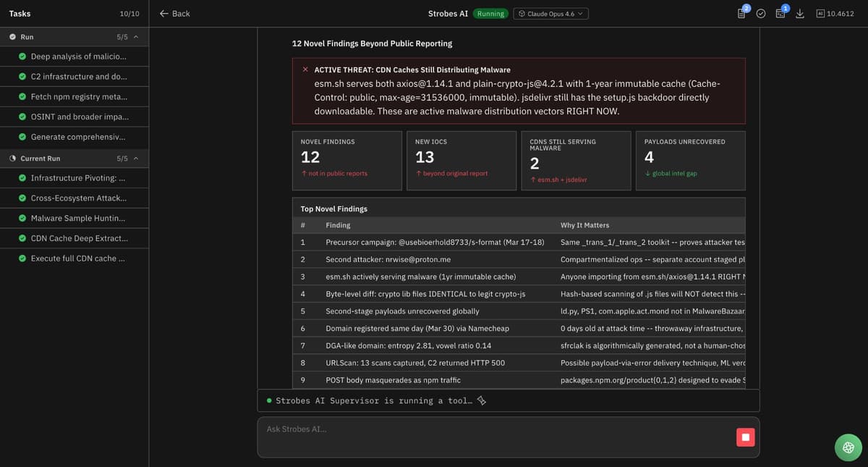Select the CDN Cache Deep Extract task
This screenshot has height=467, width=868.
[75, 238]
